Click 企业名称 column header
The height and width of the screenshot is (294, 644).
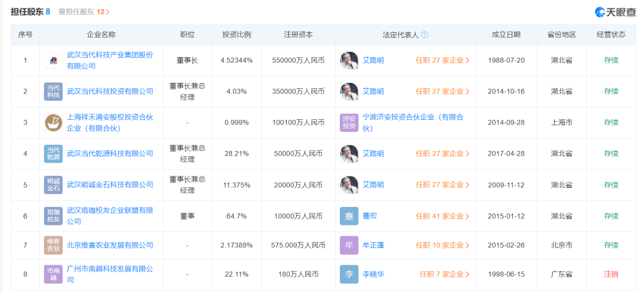(x=101, y=35)
